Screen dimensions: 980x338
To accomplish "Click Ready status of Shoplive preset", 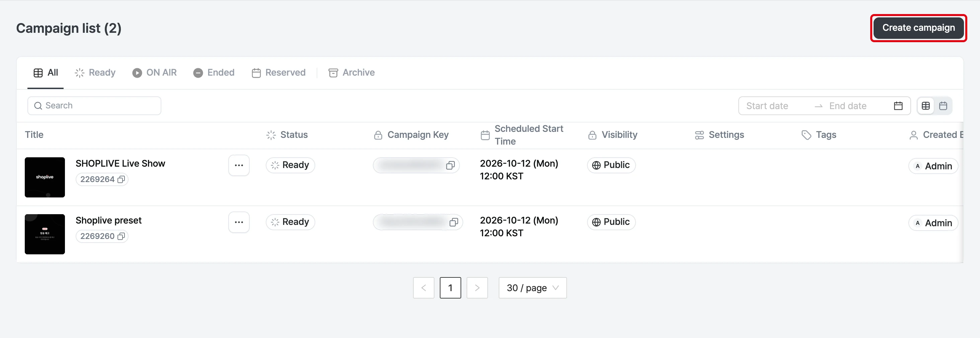I will pos(290,222).
